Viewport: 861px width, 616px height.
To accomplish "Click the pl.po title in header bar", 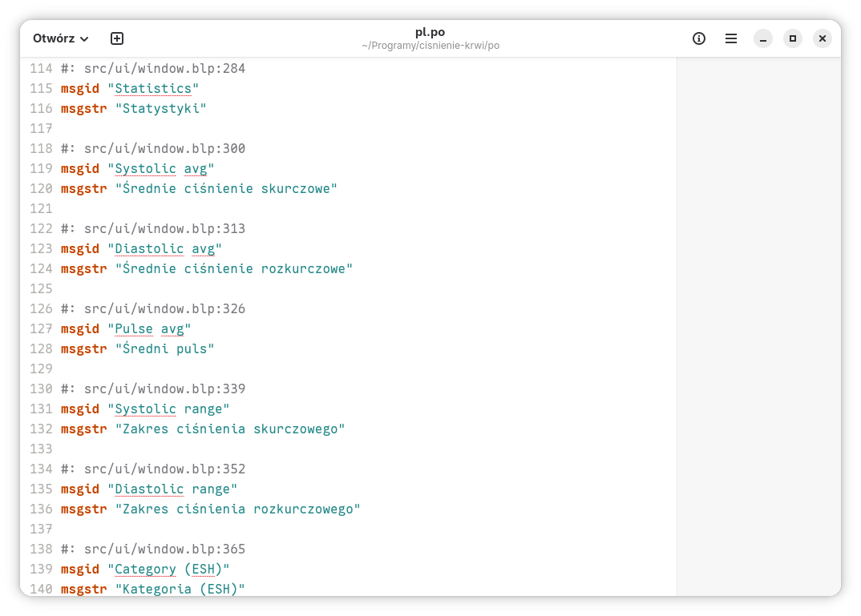I will 430,32.
